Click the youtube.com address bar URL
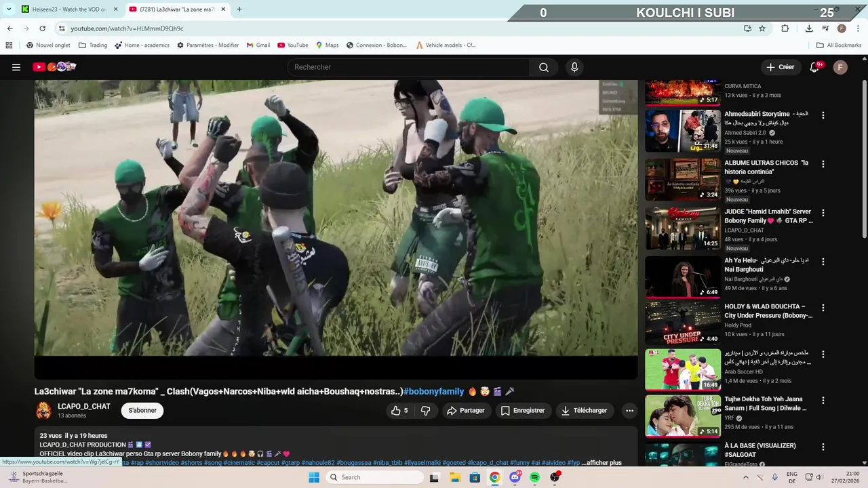This screenshot has height=488, width=868. tap(127, 28)
